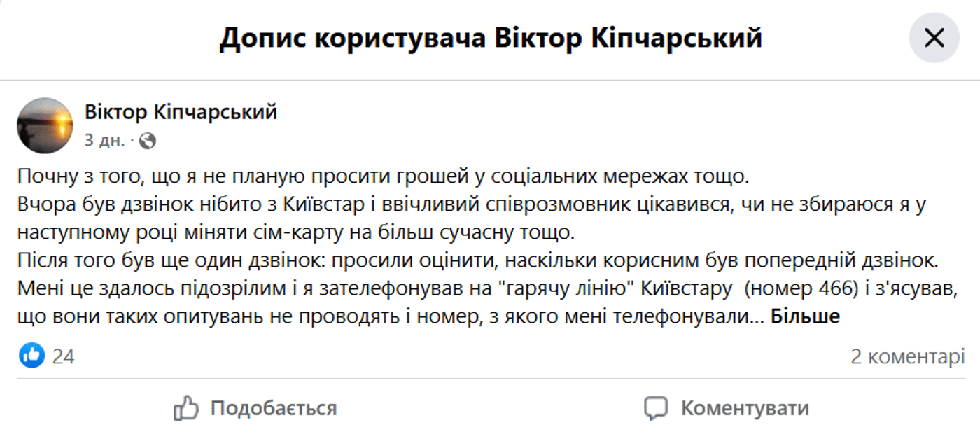
Task: Click the blue thumbs-up reaction icon
Action: [31, 356]
